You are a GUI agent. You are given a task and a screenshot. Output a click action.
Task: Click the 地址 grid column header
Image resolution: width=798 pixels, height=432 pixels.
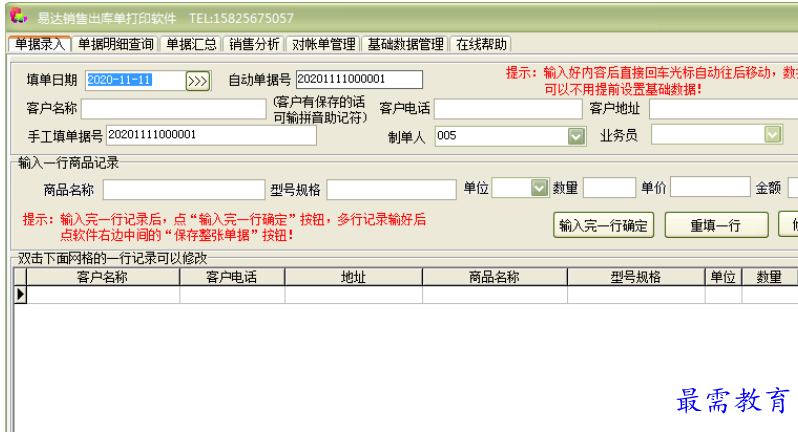(354, 277)
